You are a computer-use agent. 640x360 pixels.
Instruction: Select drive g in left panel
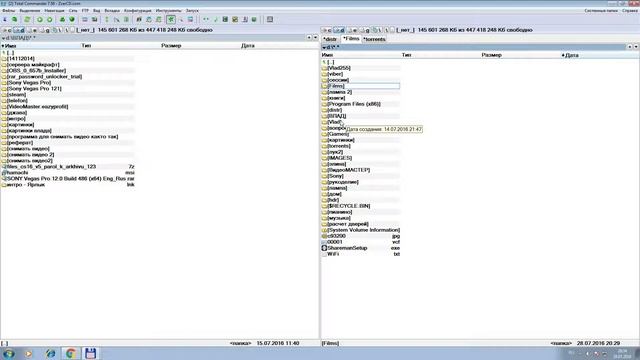pyautogui.click(x=45, y=30)
